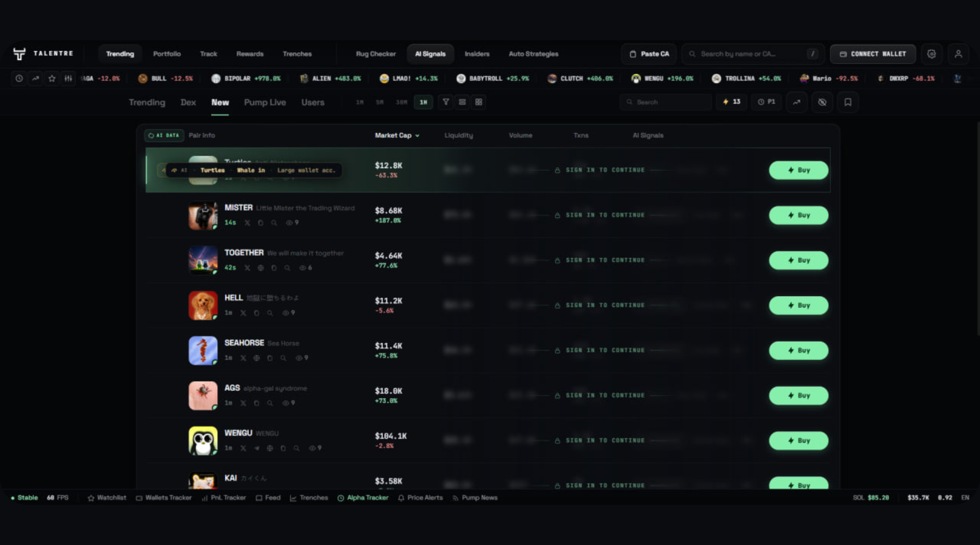Image resolution: width=980 pixels, height=545 pixels.
Task: Open the AI Signals tab
Action: 430,54
